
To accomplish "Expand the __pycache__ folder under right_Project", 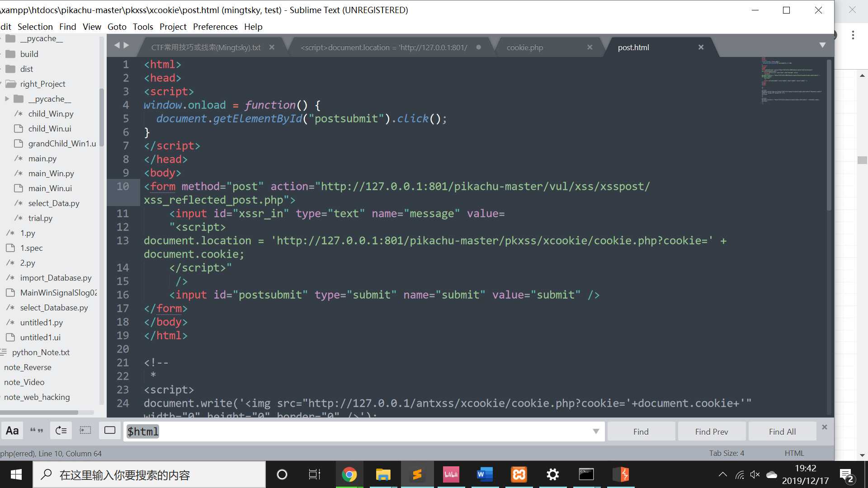I will tap(7, 99).
